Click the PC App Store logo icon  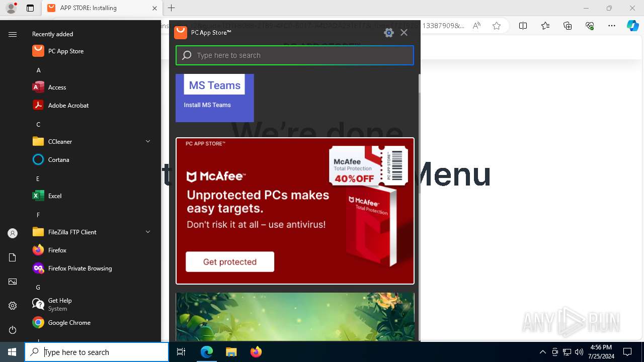point(181,32)
